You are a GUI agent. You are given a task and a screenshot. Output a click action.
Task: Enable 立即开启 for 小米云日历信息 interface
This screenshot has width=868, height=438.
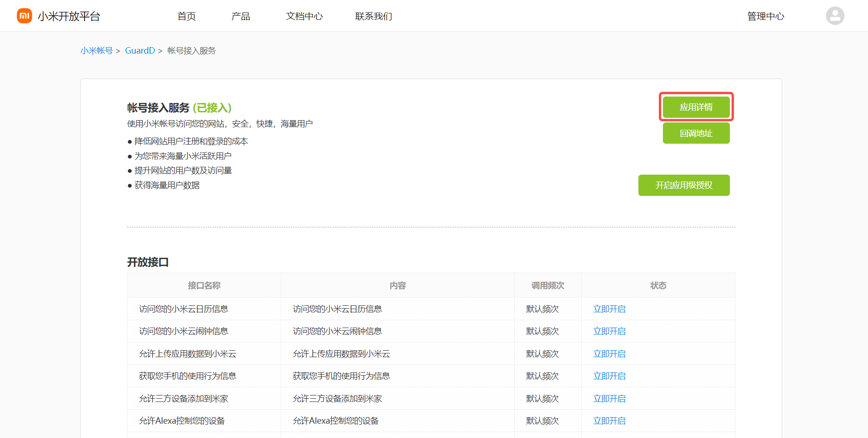[x=609, y=309]
